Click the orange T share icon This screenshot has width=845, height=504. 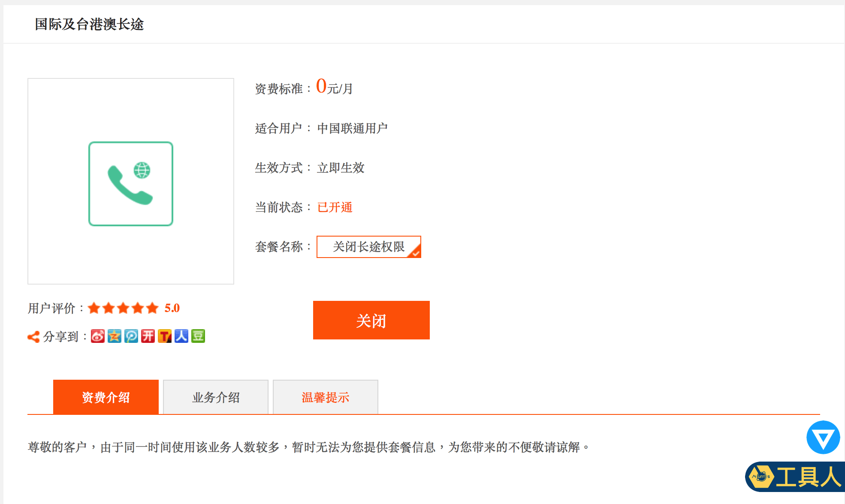point(165,336)
